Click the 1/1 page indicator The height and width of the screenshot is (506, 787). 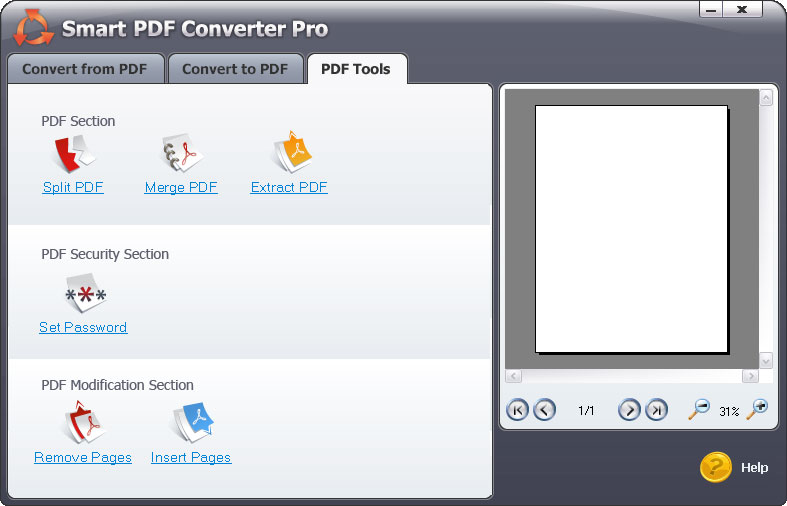586,411
